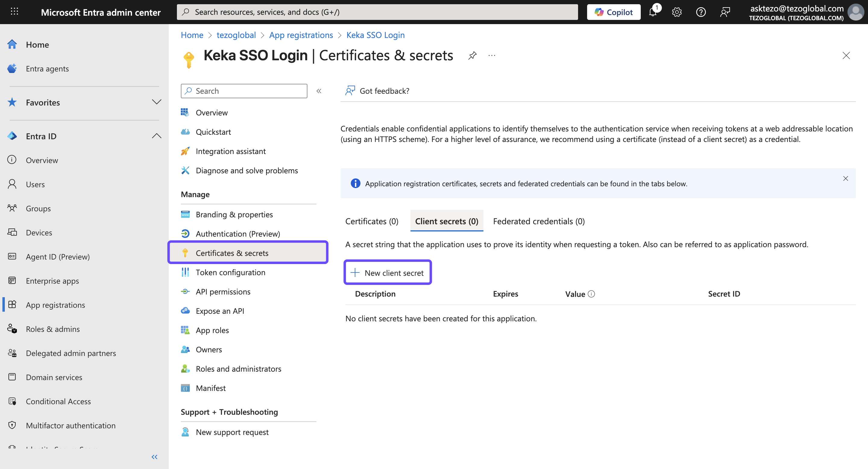Pin the Keka SSO Login blade
Viewport: 868px width, 469px height.
coord(472,55)
